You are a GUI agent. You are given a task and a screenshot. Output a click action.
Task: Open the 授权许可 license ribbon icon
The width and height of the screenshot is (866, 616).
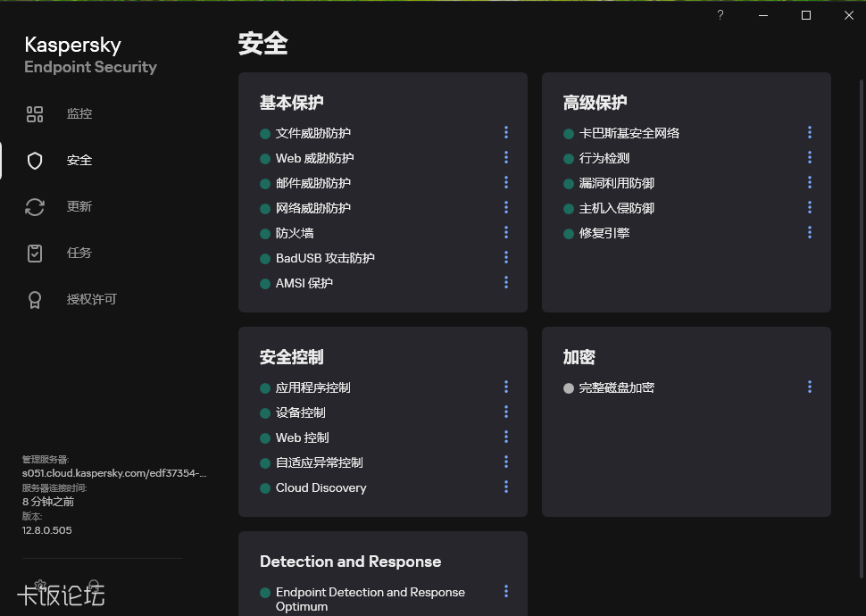coord(35,300)
